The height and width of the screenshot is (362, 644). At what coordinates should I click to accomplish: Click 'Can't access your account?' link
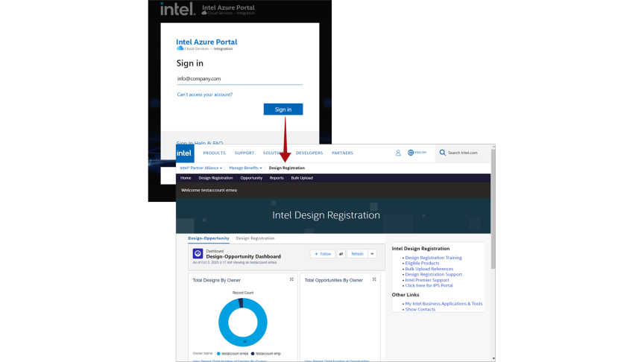click(x=204, y=95)
